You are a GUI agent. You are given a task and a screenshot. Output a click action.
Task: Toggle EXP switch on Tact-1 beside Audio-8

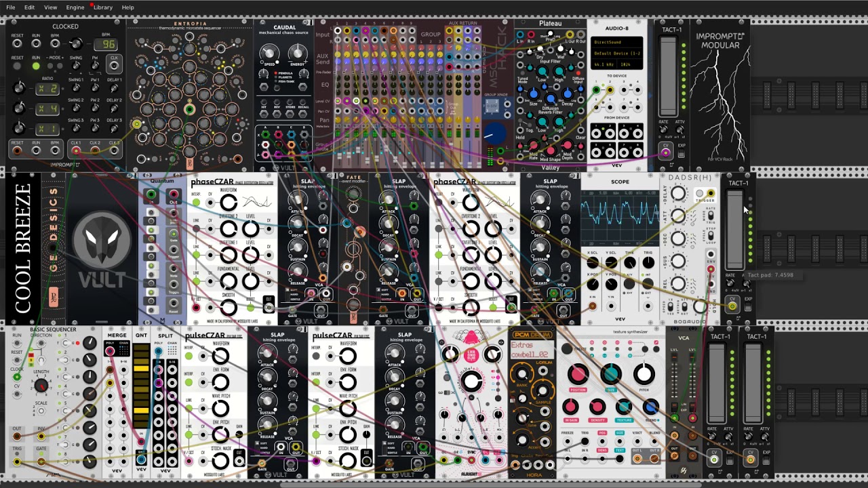coord(681,153)
